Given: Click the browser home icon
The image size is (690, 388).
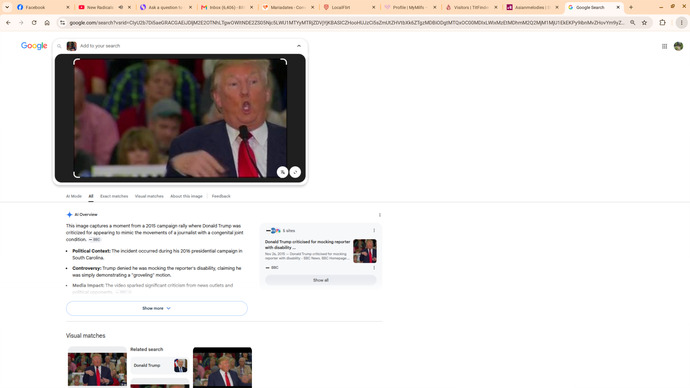Looking at the screenshot, I should 47,22.
